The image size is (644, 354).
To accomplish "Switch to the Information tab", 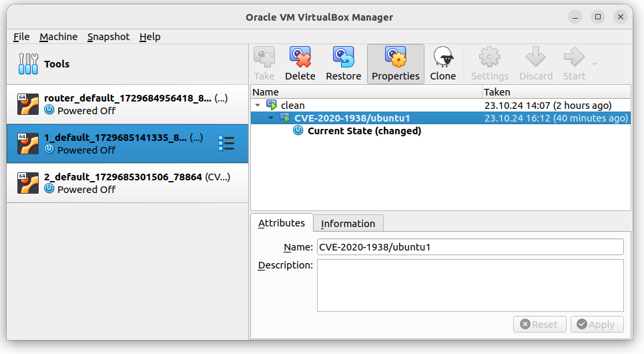I will (348, 223).
